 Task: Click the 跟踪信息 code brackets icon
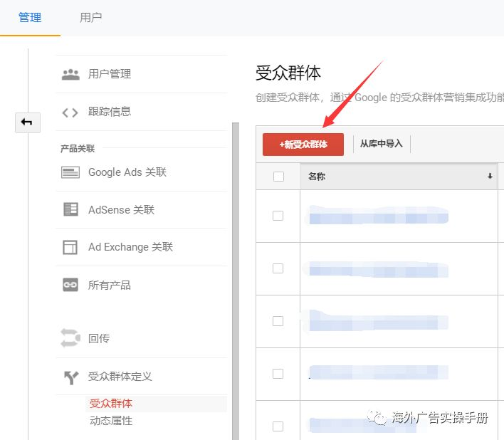(70, 112)
